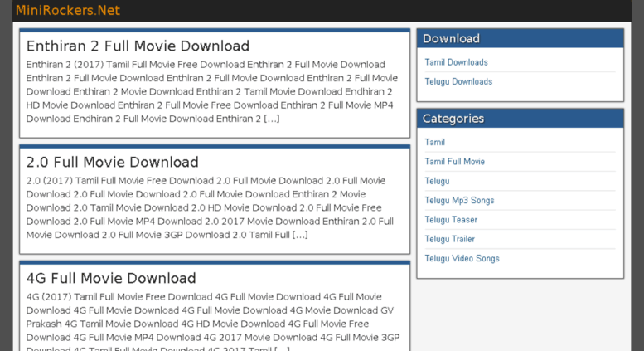Open the Telugu Mp3 Songs category
The height and width of the screenshot is (351, 644).
pyautogui.click(x=459, y=200)
